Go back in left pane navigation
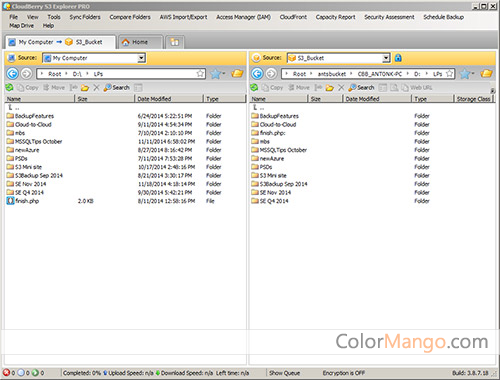The width and height of the screenshot is (500, 380). 12,73
